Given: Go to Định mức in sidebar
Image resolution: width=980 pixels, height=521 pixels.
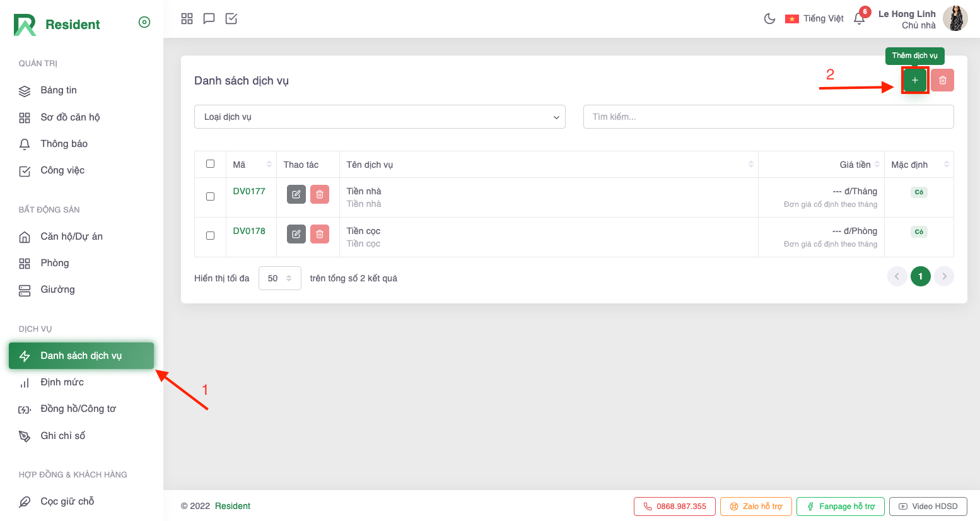Looking at the screenshot, I should tap(62, 382).
